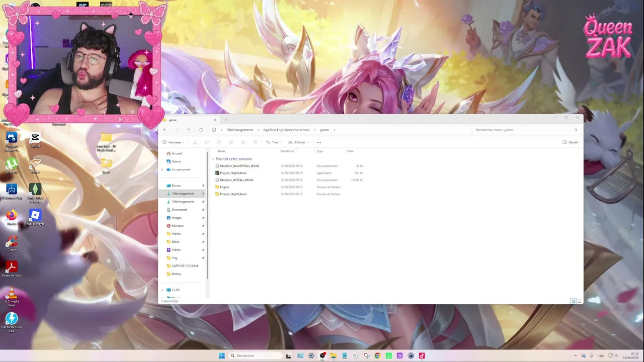The image size is (644, 362).
Task: Close the game tab in File Explorer
Action: [215, 120]
